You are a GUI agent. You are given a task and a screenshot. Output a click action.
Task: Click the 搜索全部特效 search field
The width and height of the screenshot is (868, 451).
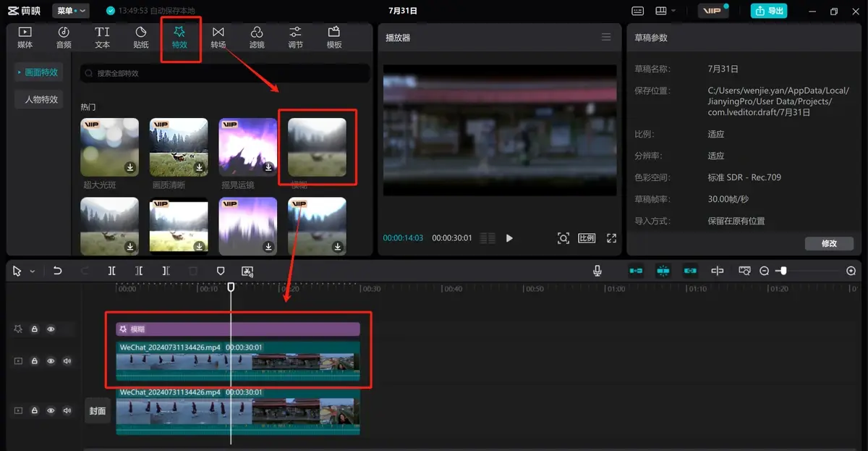(x=225, y=73)
